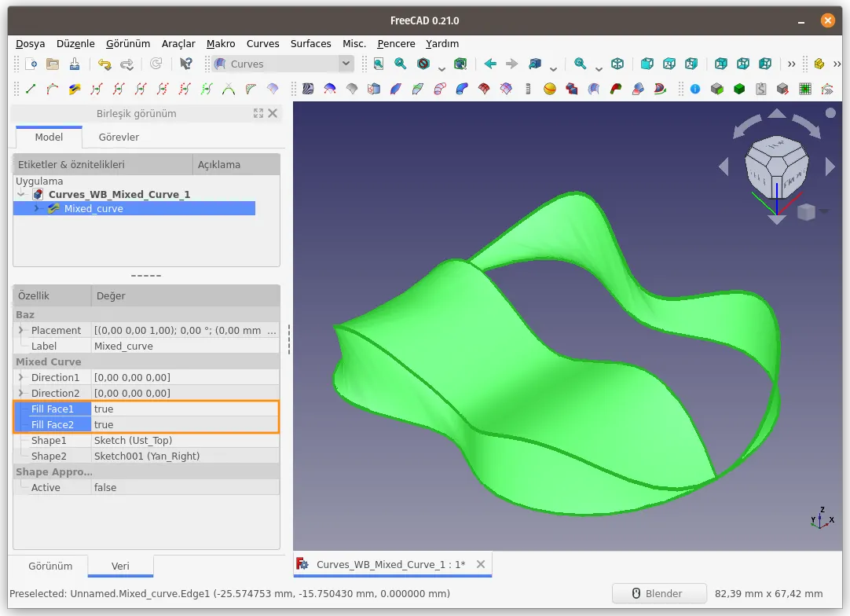Redo the last undone action

click(126, 64)
